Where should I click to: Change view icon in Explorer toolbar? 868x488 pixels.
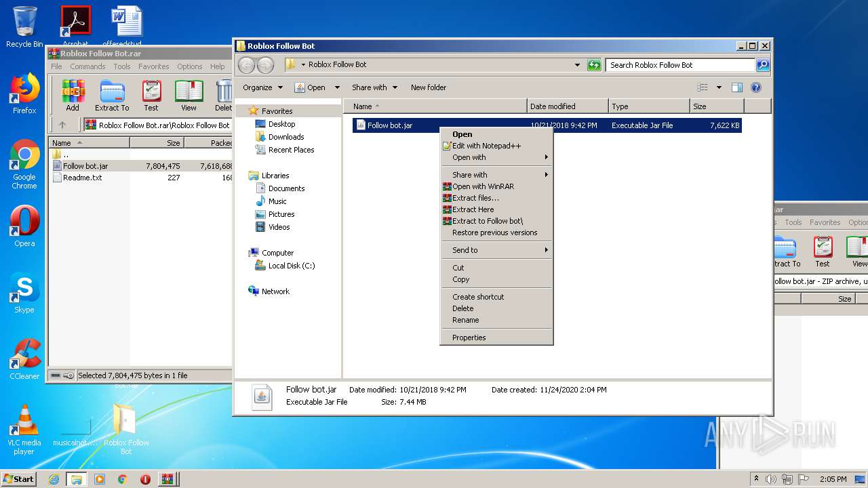[x=703, y=87]
